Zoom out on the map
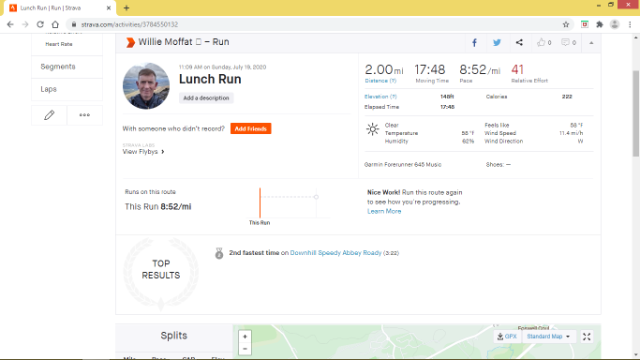The width and height of the screenshot is (640, 360). click(245, 349)
